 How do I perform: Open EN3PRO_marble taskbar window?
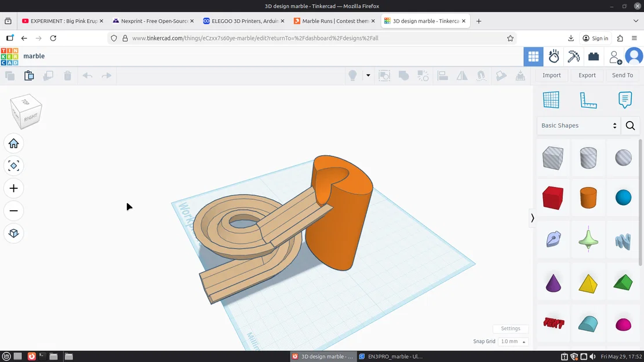click(x=391, y=356)
